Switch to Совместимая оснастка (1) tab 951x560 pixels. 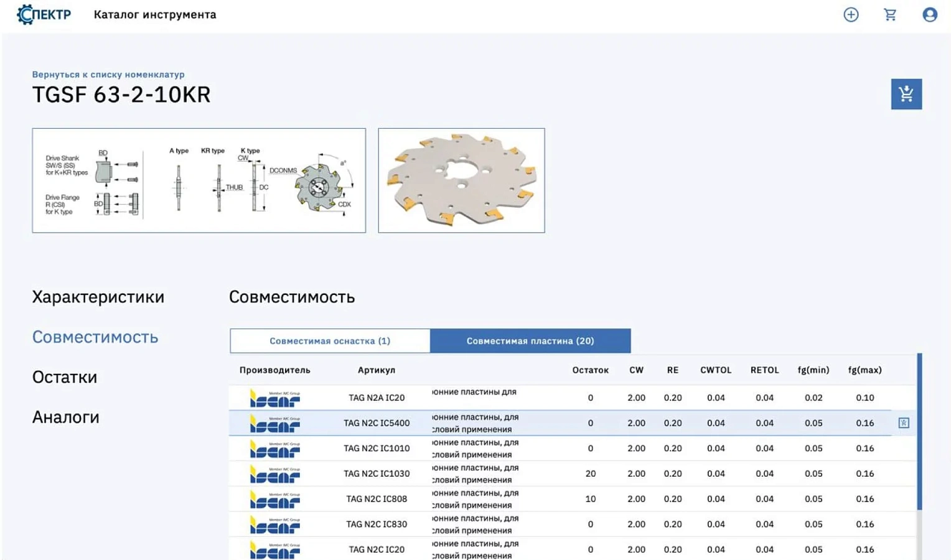[x=330, y=340]
